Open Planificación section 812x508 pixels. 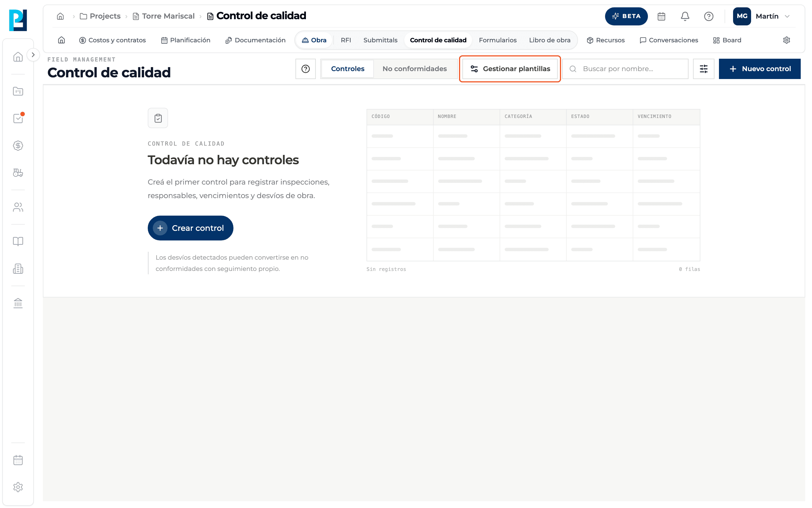pos(186,40)
